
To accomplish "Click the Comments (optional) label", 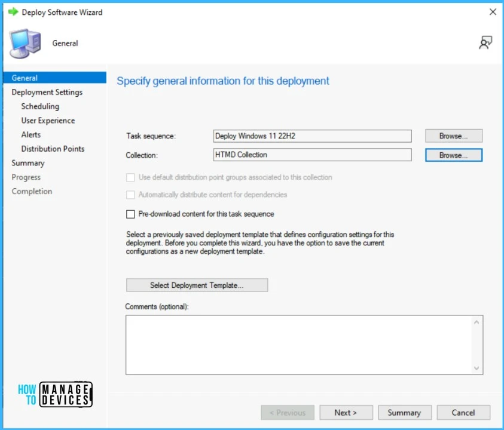I will tap(157, 307).
